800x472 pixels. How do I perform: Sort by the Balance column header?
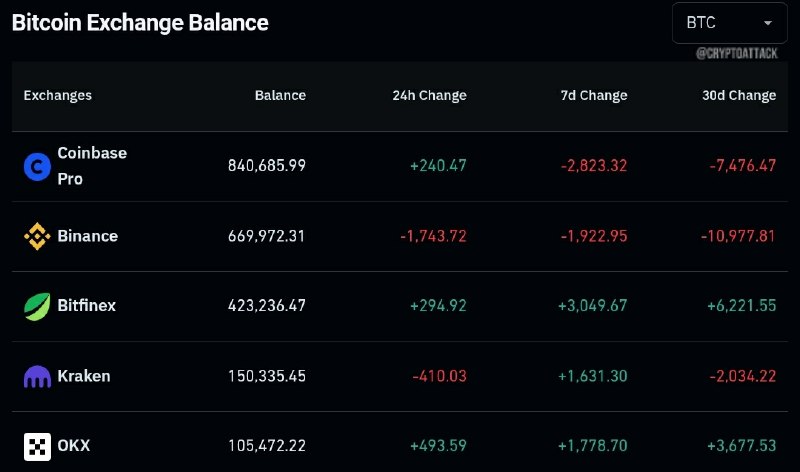pos(280,95)
